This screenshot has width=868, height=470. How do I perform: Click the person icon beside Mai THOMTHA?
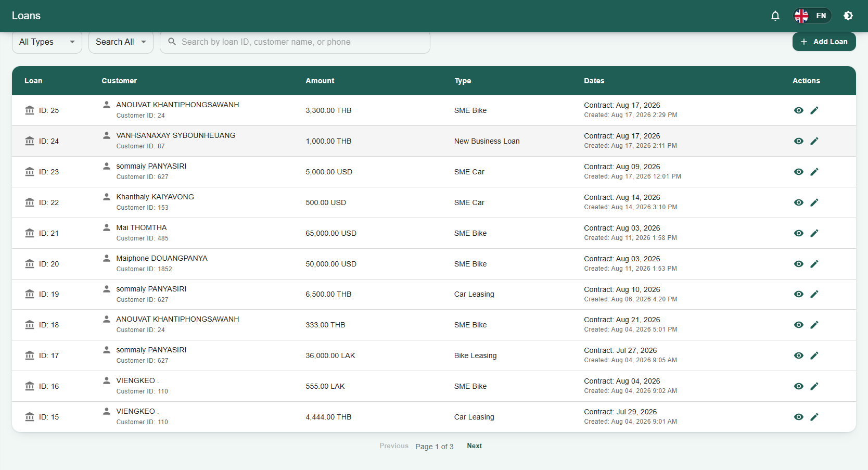107,227
